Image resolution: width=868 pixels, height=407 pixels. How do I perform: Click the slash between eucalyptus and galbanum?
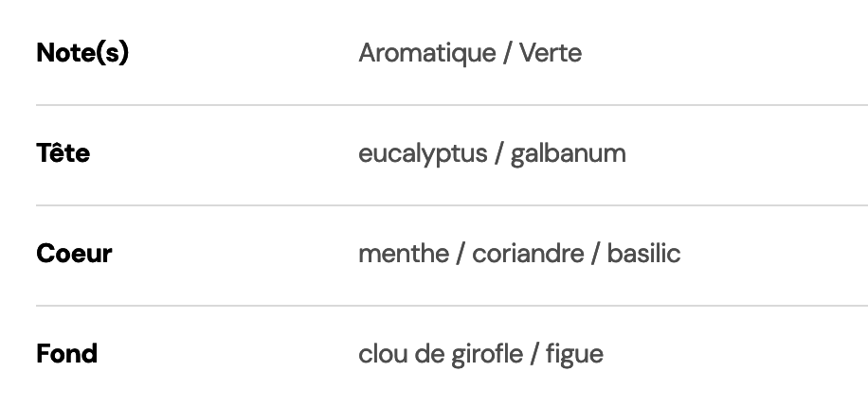497,153
